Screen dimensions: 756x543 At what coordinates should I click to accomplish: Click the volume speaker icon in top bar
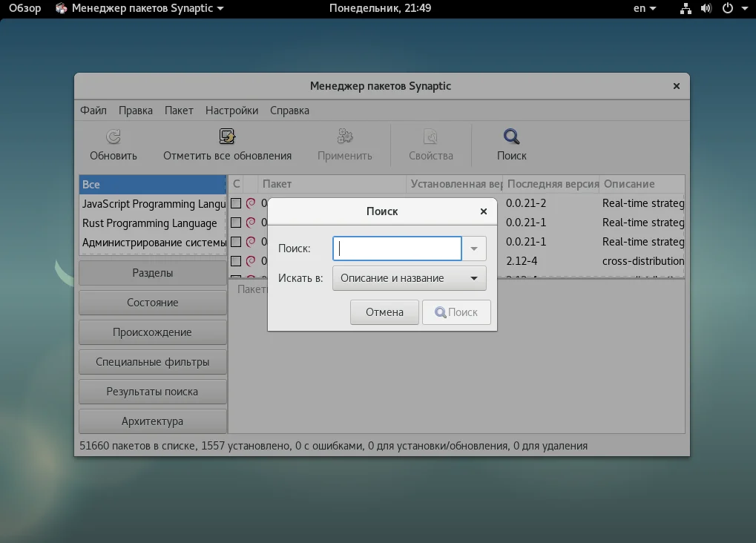click(x=706, y=9)
